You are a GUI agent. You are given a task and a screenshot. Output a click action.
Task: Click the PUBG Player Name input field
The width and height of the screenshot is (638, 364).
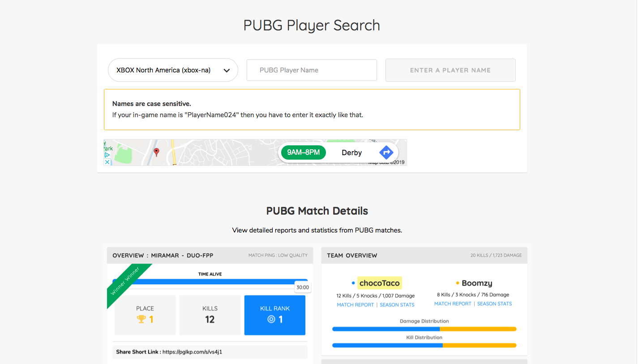click(x=312, y=70)
